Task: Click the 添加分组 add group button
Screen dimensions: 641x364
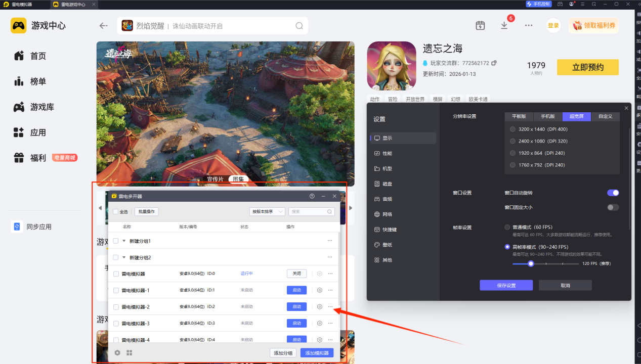Action: point(283,353)
